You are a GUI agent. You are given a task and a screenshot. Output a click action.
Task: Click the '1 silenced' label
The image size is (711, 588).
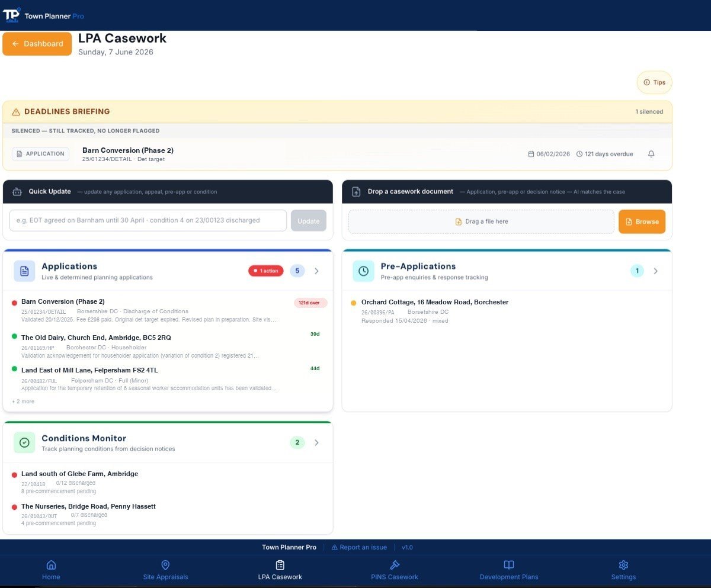coord(649,111)
